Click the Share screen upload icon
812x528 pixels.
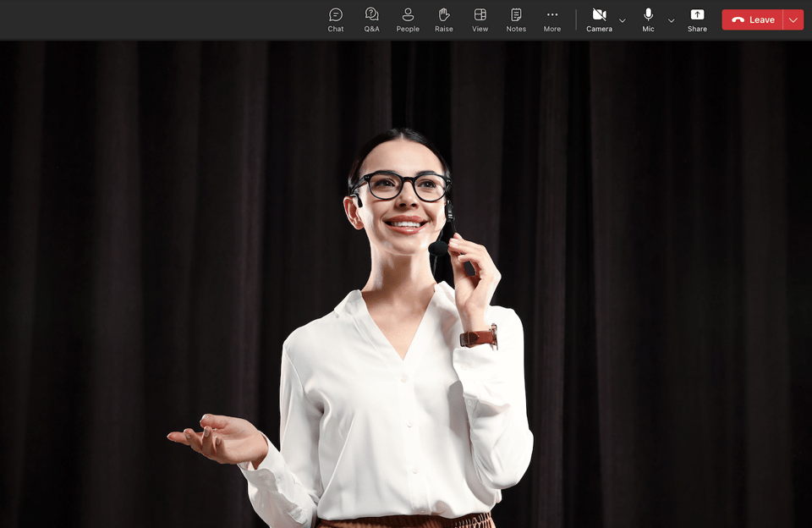(697, 14)
